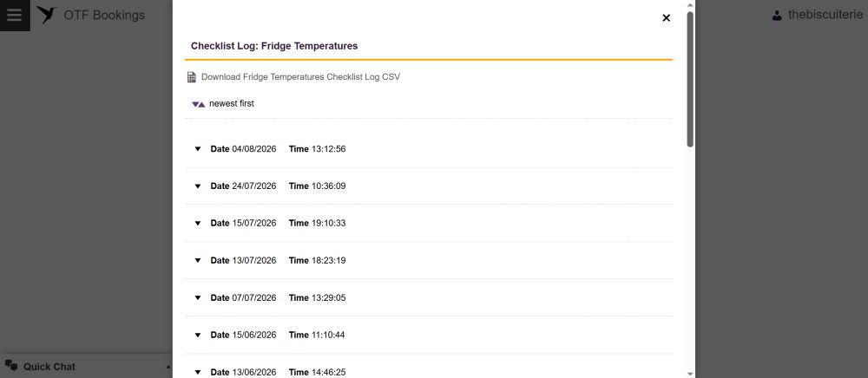Expand the 15/06/2026 entry triangle
This screenshot has width=868, height=378.
(x=198, y=335)
